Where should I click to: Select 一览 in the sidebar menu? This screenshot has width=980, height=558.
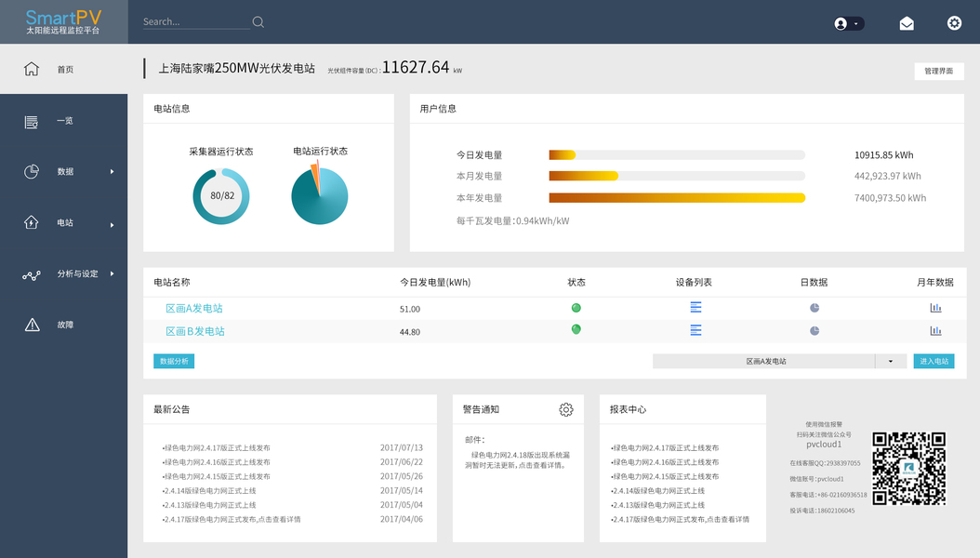click(64, 121)
